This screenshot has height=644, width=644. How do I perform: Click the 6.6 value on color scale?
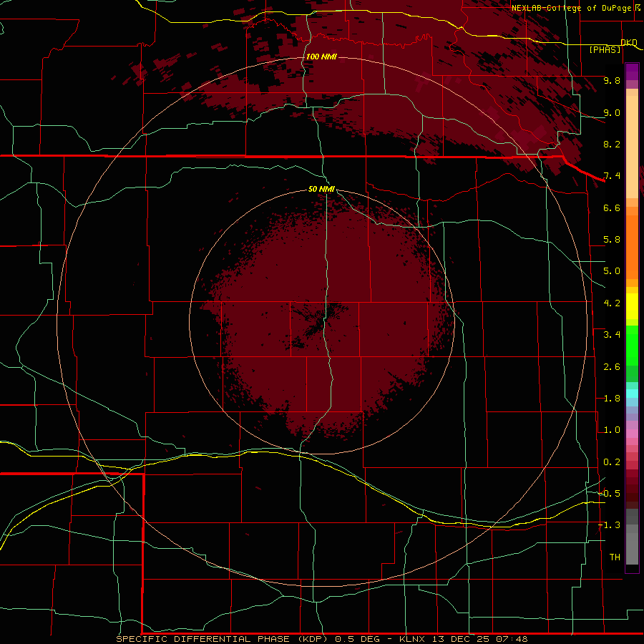(x=612, y=208)
